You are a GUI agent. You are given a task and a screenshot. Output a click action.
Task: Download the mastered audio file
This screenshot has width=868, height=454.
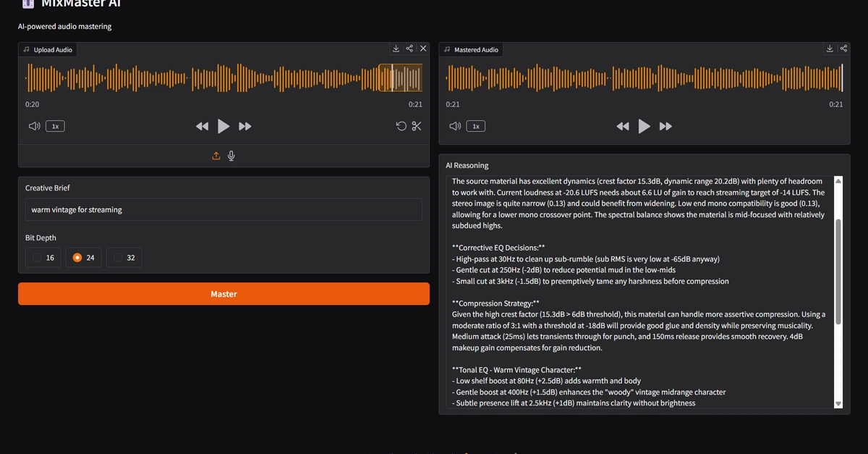(830, 49)
